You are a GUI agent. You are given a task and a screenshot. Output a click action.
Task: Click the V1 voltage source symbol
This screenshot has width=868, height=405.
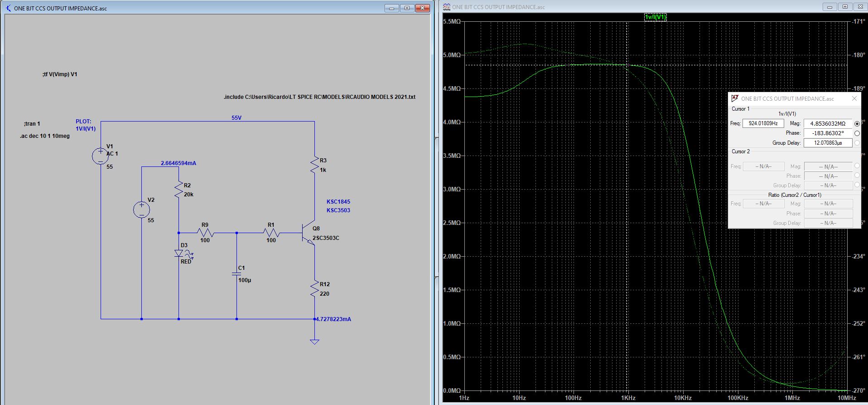click(101, 156)
